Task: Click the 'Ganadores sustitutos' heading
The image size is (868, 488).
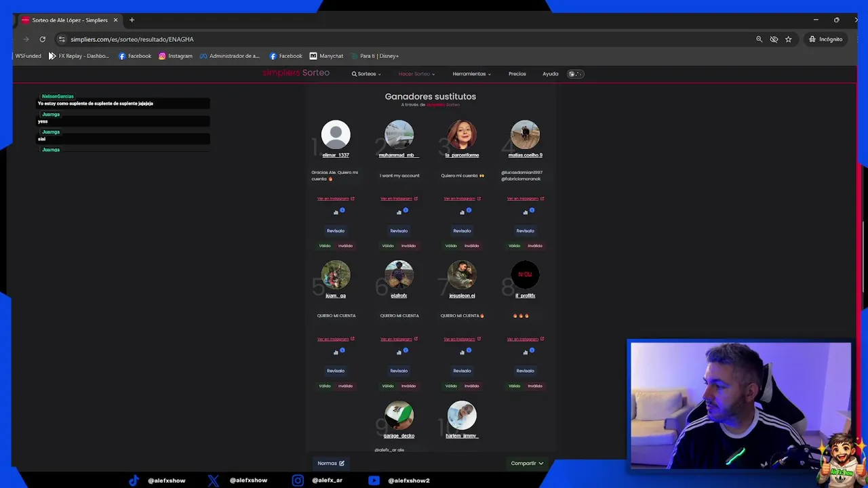Action: (x=431, y=96)
